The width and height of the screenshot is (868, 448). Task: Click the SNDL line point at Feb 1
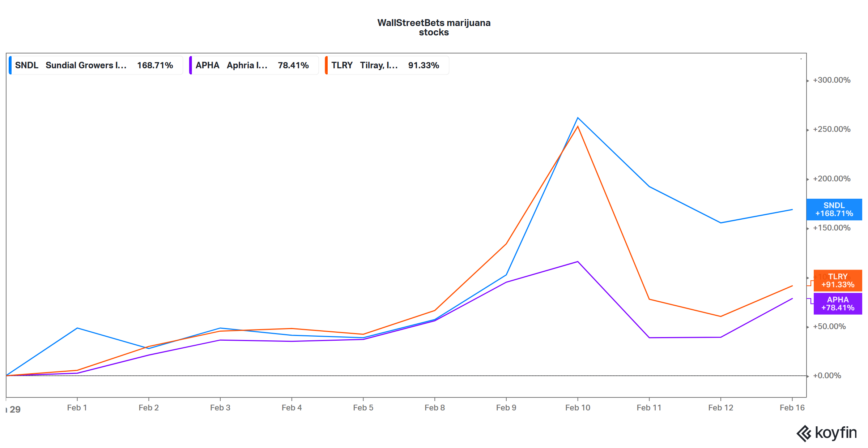[77, 328]
